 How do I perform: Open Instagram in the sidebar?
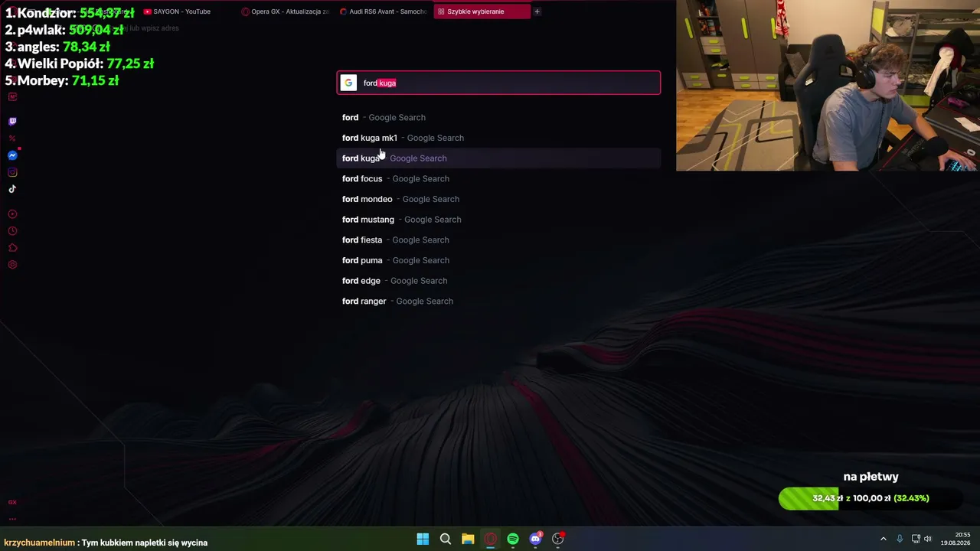(x=12, y=172)
